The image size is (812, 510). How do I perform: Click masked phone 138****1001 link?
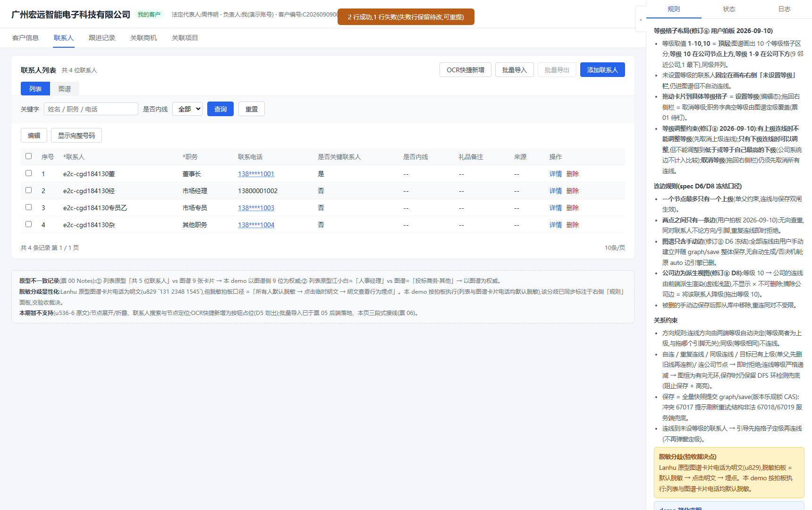pos(256,174)
